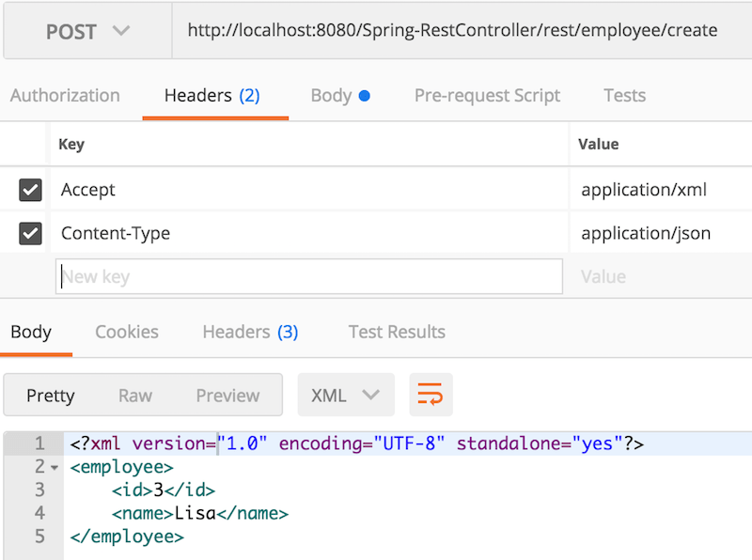Screen dimensions: 752x560
Task: Switch to the Body request tab
Action: click(x=333, y=95)
